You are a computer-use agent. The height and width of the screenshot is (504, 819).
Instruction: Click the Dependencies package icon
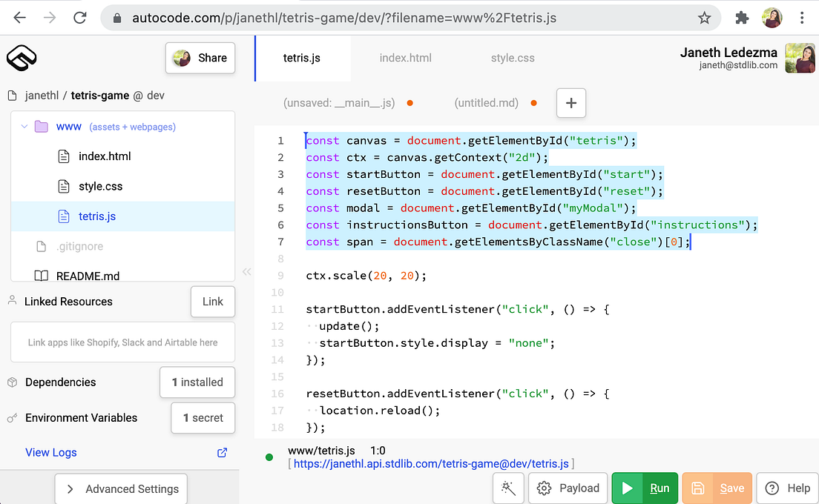pos(13,382)
